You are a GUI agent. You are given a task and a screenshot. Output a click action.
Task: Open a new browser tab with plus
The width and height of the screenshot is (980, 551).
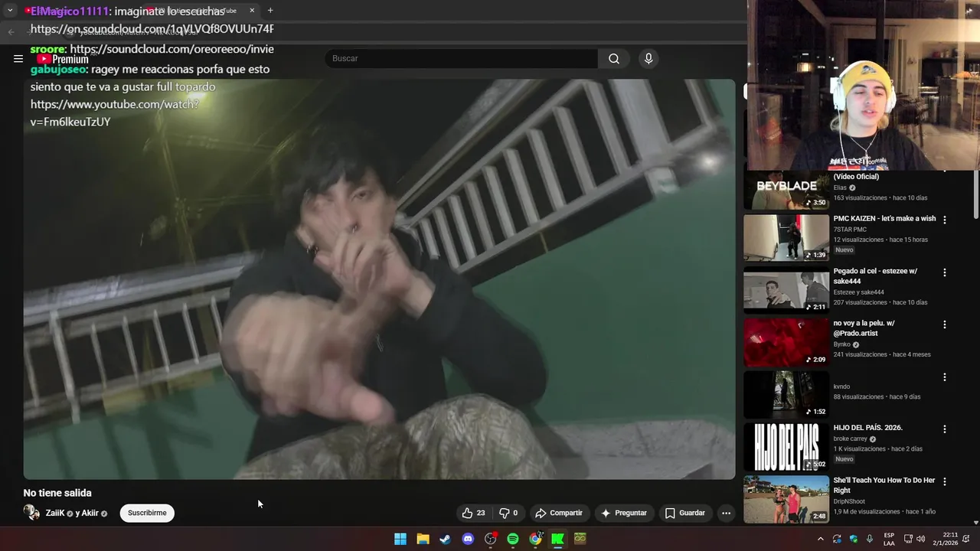270,11
